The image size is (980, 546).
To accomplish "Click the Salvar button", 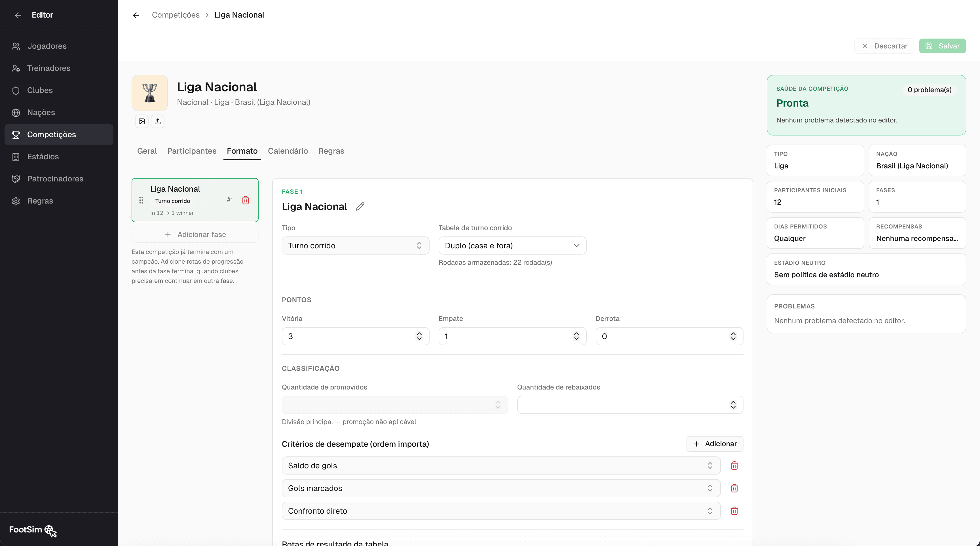I will [x=942, y=46].
